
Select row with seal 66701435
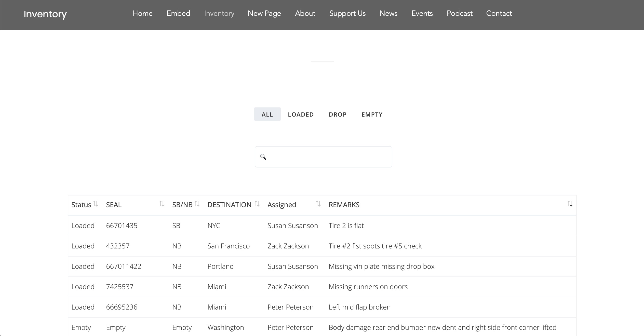tap(122, 226)
